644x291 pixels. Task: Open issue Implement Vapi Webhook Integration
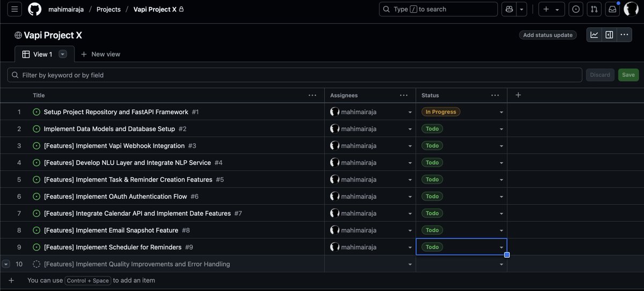(x=114, y=146)
